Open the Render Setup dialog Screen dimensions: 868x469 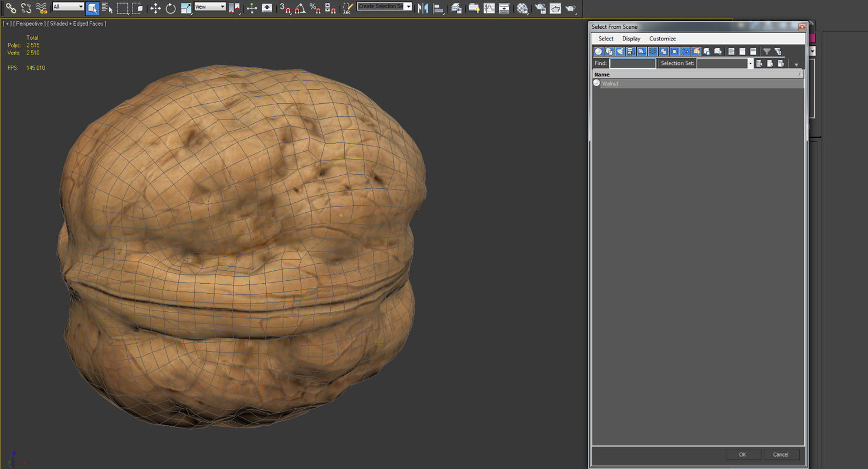click(x=540, y=8)
